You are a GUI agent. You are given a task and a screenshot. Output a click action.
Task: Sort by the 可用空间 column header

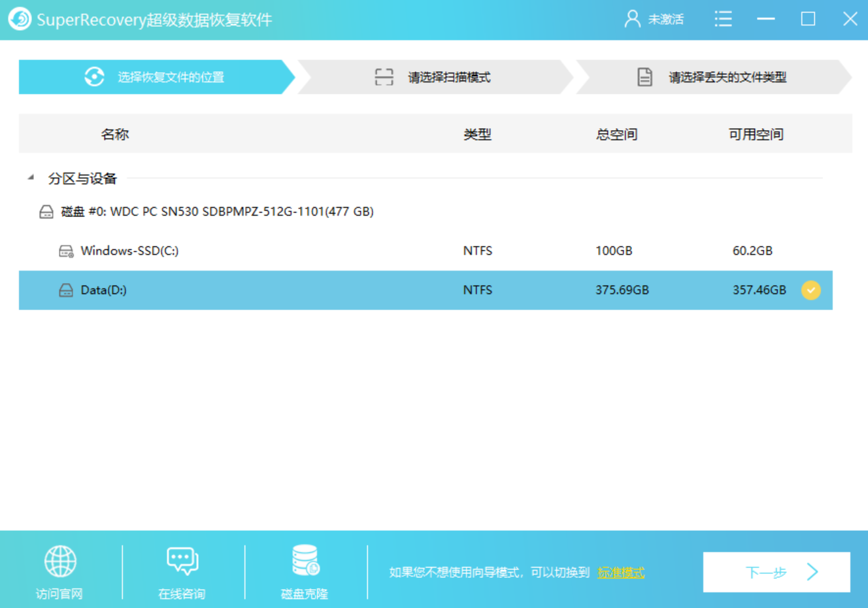[756, 134]
